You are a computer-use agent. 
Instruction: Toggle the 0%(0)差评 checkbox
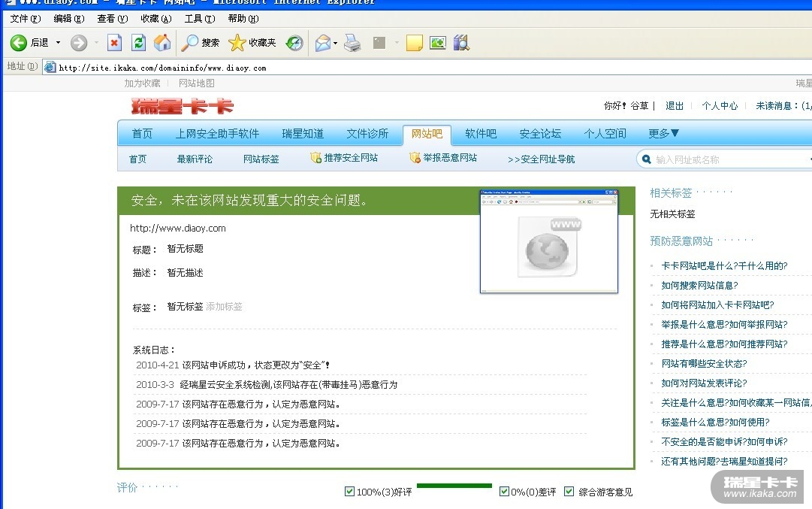(x=504, y=491)
